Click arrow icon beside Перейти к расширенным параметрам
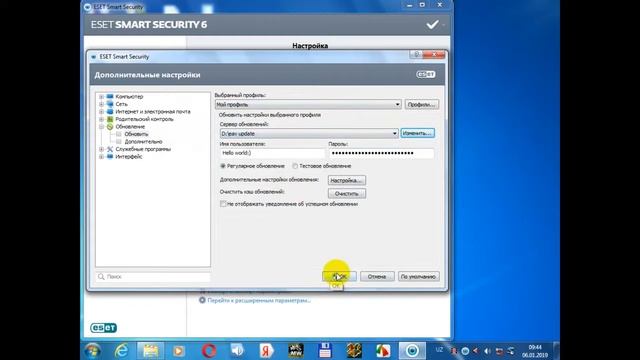Image resolution: width=640 pixels, height=360 pixels. (x=202, y=300)
